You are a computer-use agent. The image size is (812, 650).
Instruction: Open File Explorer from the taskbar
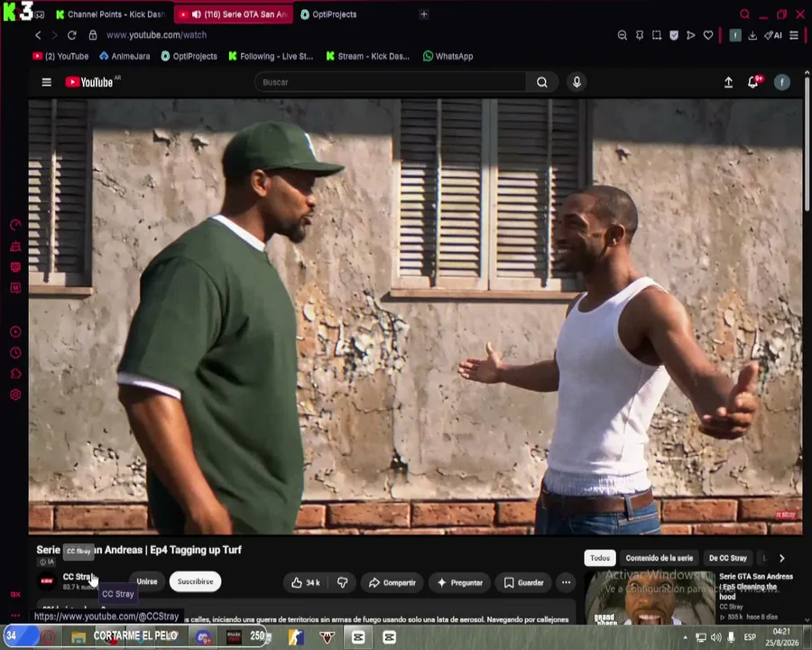(x=78, y=637)
